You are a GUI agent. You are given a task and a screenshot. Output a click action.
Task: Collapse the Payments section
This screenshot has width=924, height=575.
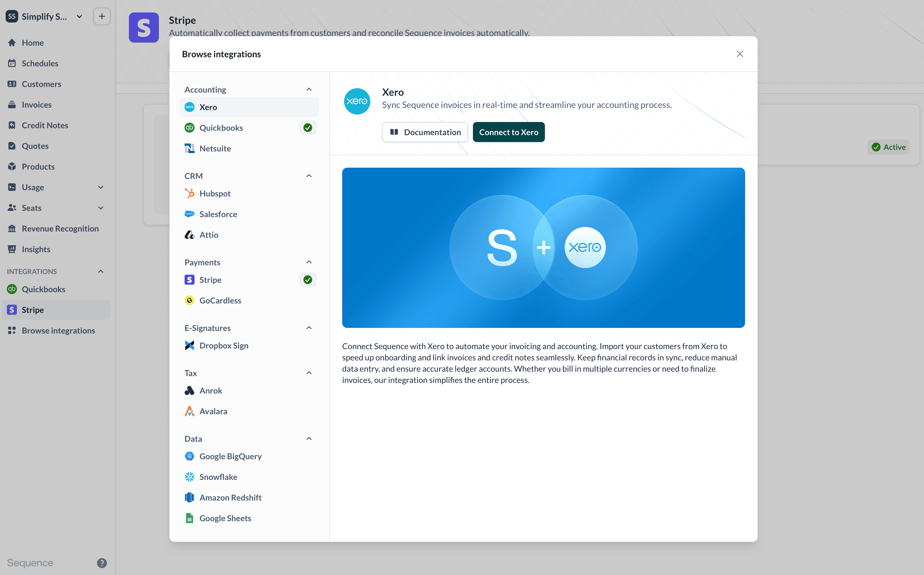click(309, 262)
